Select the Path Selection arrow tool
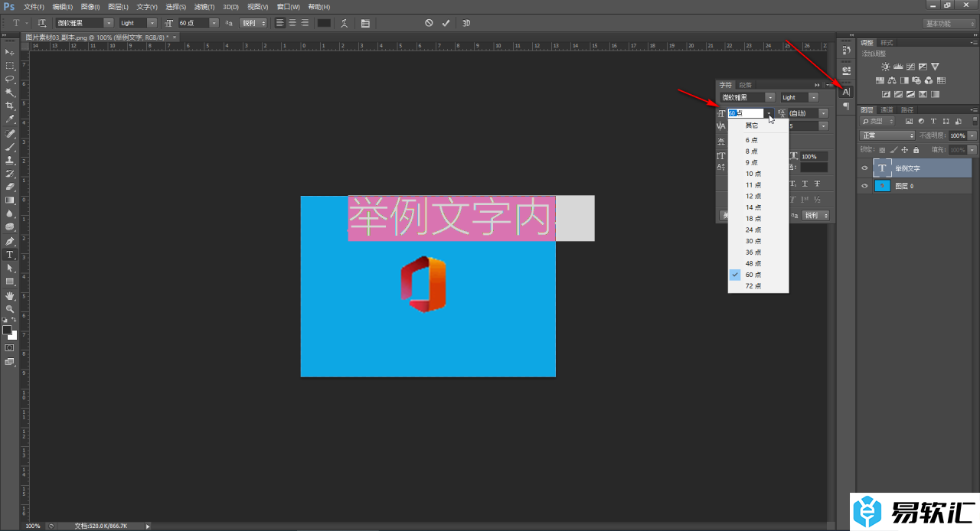This screenshot has width=980, height=531. [10, 269]
